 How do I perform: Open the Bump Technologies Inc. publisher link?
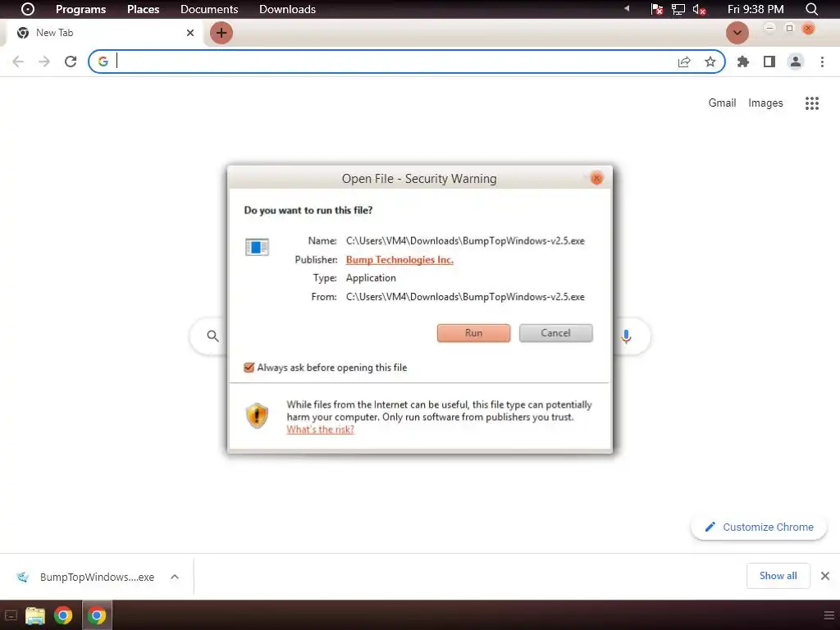click(x=399, y=260)
